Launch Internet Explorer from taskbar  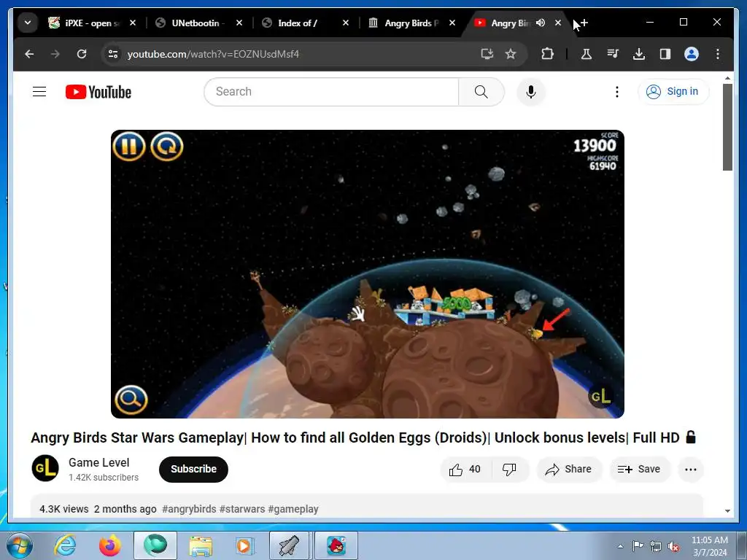tap(65, 545)
